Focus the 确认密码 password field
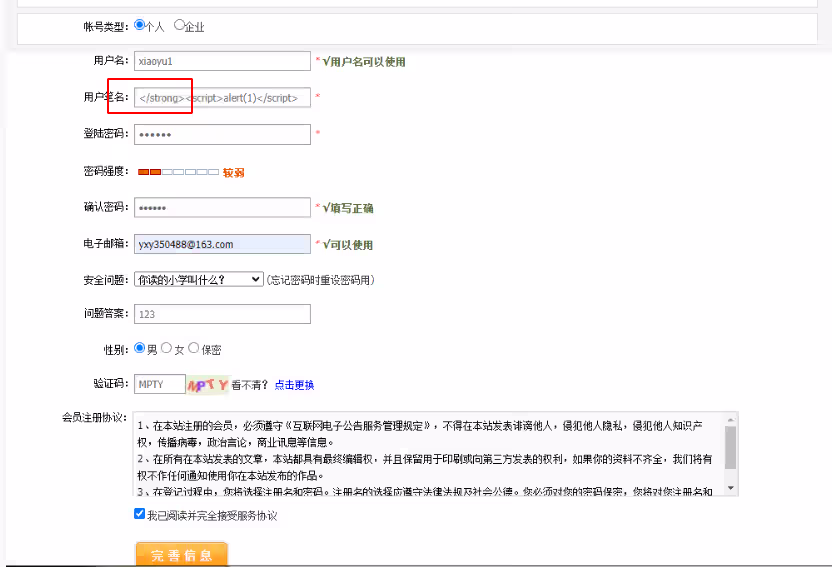Screen dimensions: 832x567 click(x=222, y=207)
